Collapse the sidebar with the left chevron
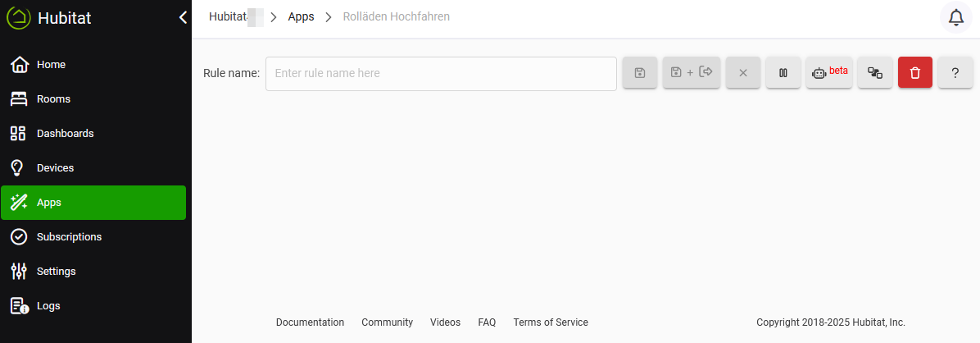 [x=183, y=18]
